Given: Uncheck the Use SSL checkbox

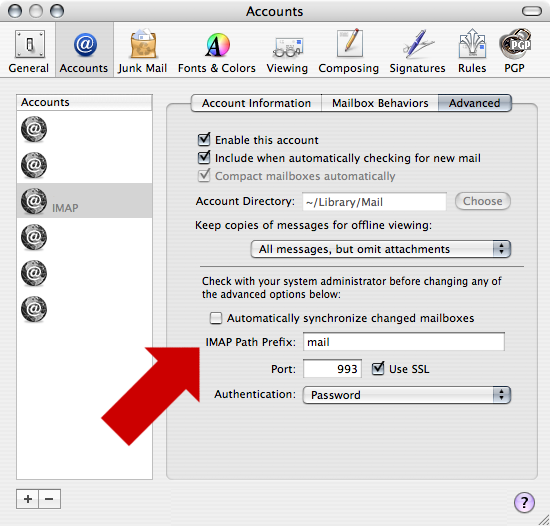Looking at the screenshot, I should click(x=378, y=369).
